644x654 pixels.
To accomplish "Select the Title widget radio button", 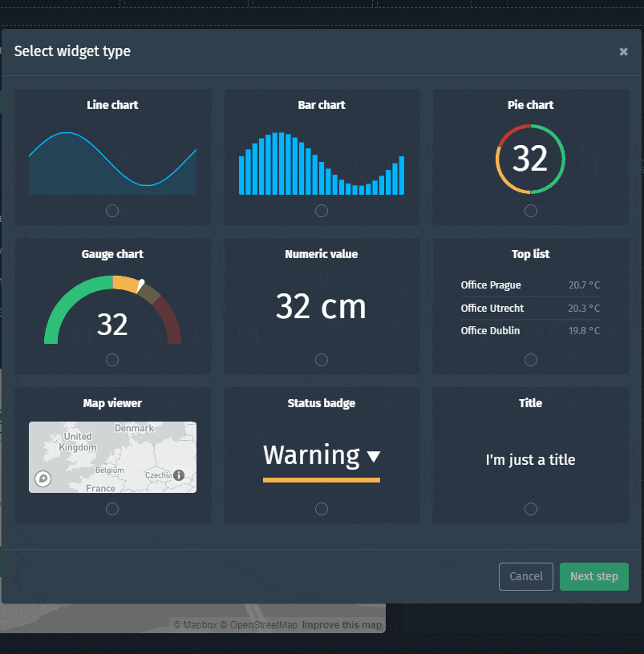I will (x=531, y=509).
